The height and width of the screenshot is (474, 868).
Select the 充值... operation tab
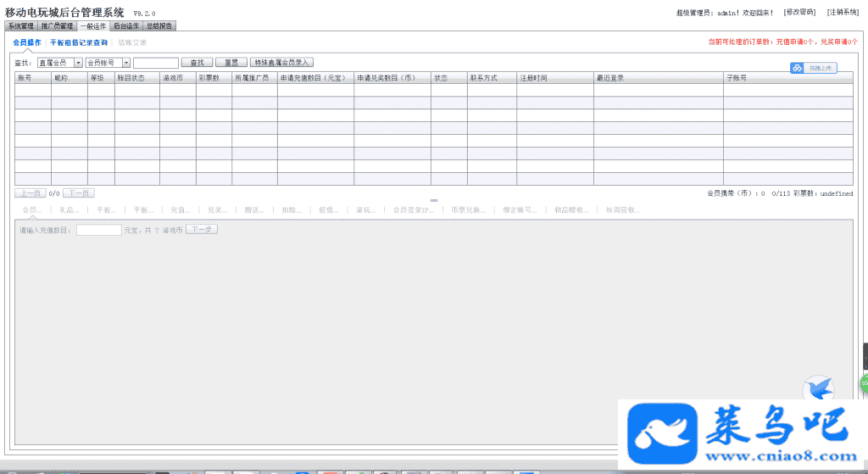[181, 210]
